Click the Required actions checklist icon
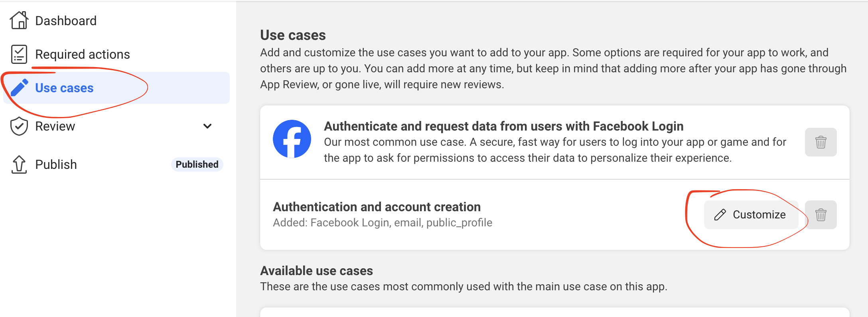Viewport: 868px width, 317px height. (x=19, y=54)
